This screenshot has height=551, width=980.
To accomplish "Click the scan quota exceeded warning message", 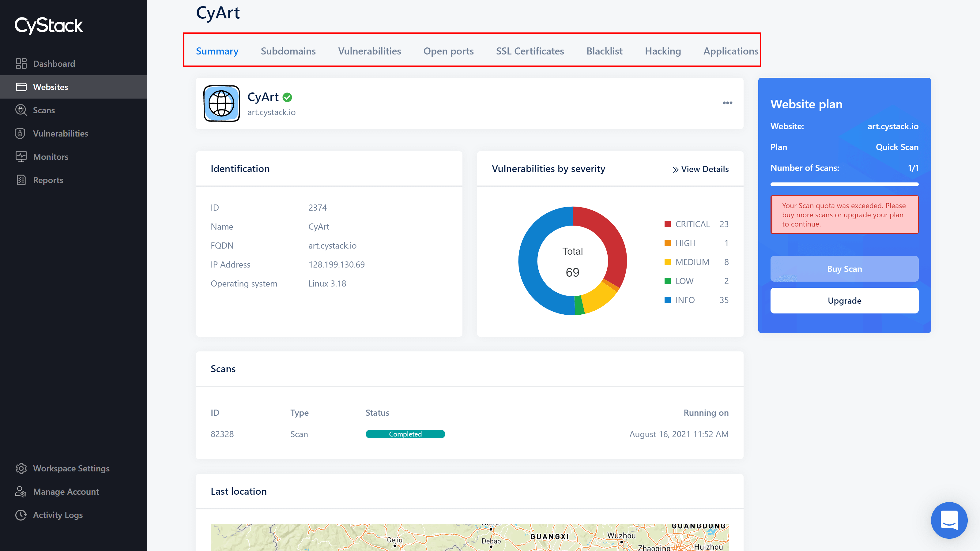I will [844, 215].
